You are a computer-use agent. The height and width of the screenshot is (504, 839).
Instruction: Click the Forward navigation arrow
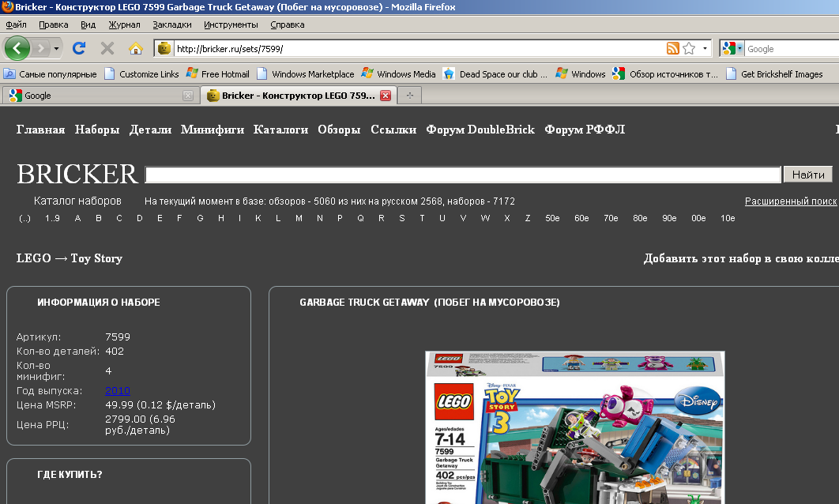pos(40,49)
